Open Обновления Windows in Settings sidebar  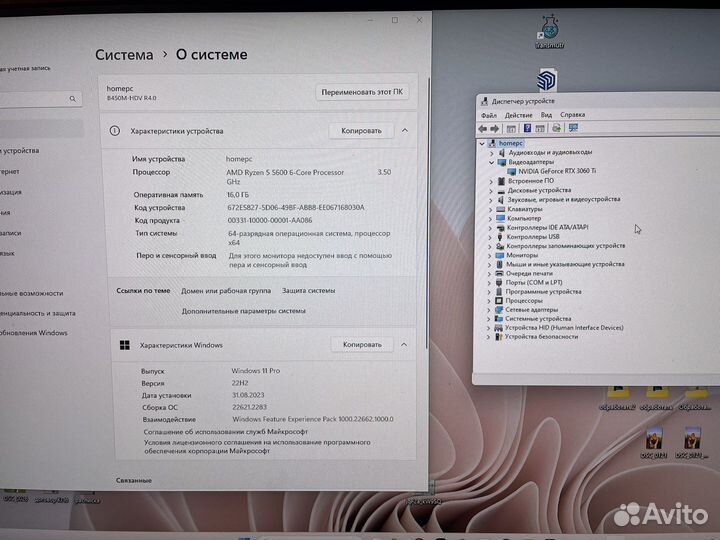point(34,333)
